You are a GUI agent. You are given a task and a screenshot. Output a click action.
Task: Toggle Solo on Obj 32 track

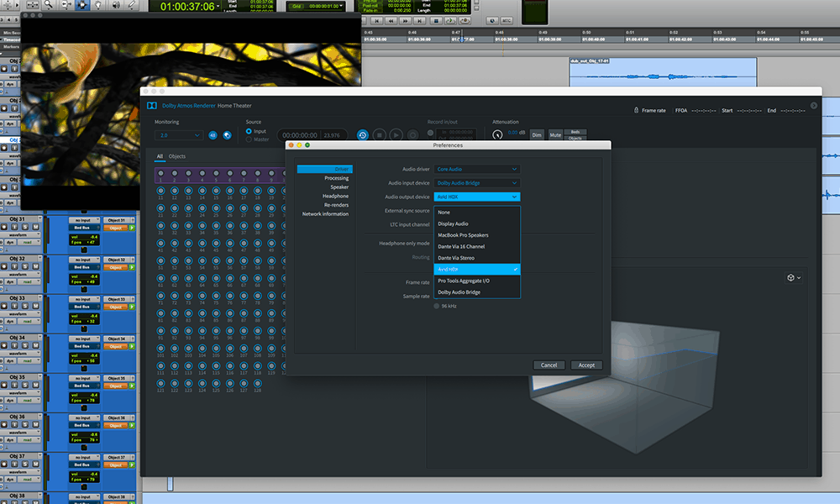25,267
